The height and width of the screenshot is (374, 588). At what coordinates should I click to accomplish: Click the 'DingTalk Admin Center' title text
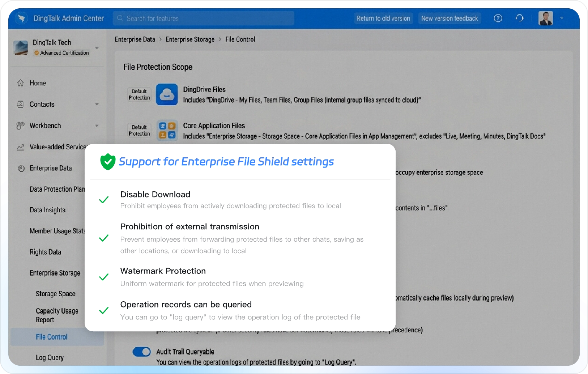(69, 18)
